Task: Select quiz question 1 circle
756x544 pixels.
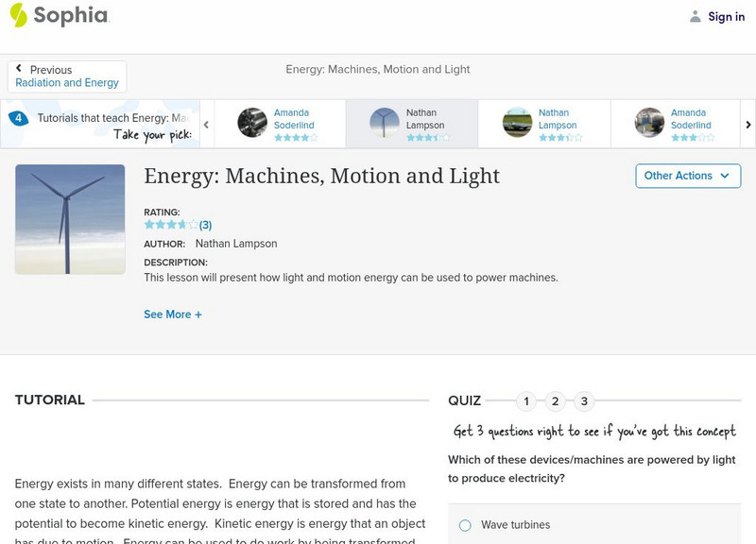Action: point(526,401)
